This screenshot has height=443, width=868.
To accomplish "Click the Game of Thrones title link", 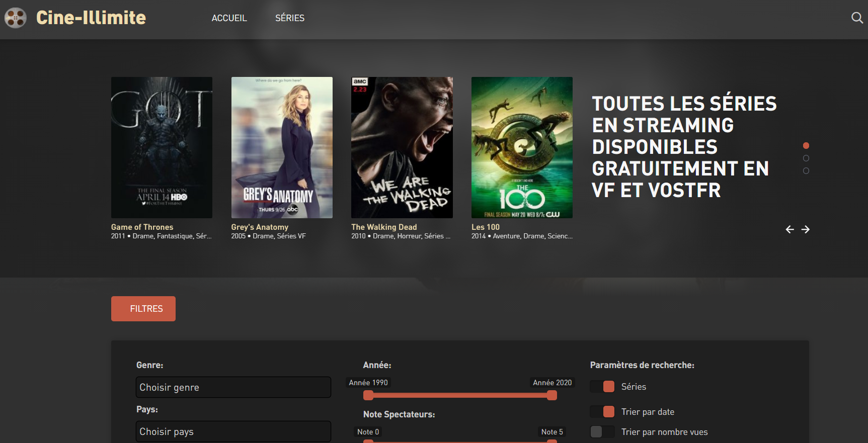I will pyautogui.click(x=142, y=227).
